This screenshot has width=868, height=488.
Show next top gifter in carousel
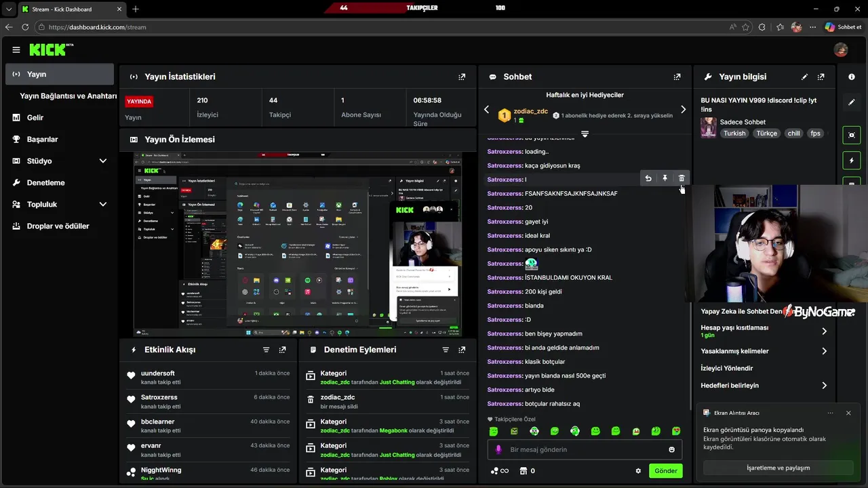tap(683, 110)
